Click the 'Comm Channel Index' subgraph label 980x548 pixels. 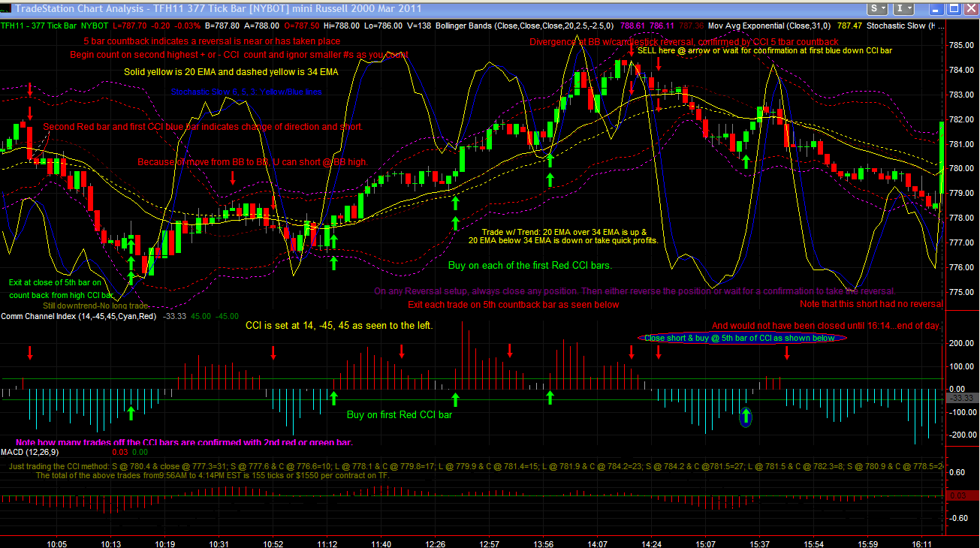(x=79, y=317)
